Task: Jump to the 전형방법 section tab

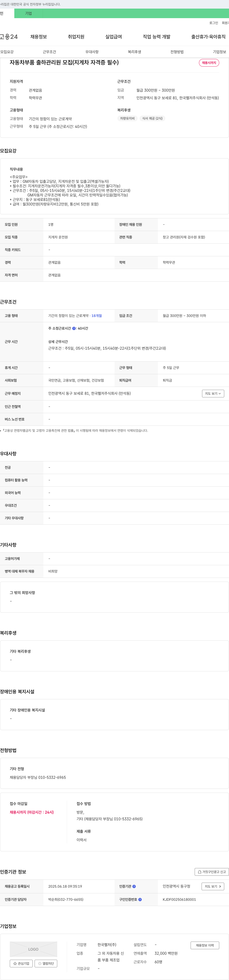Action: coord(177,52)
